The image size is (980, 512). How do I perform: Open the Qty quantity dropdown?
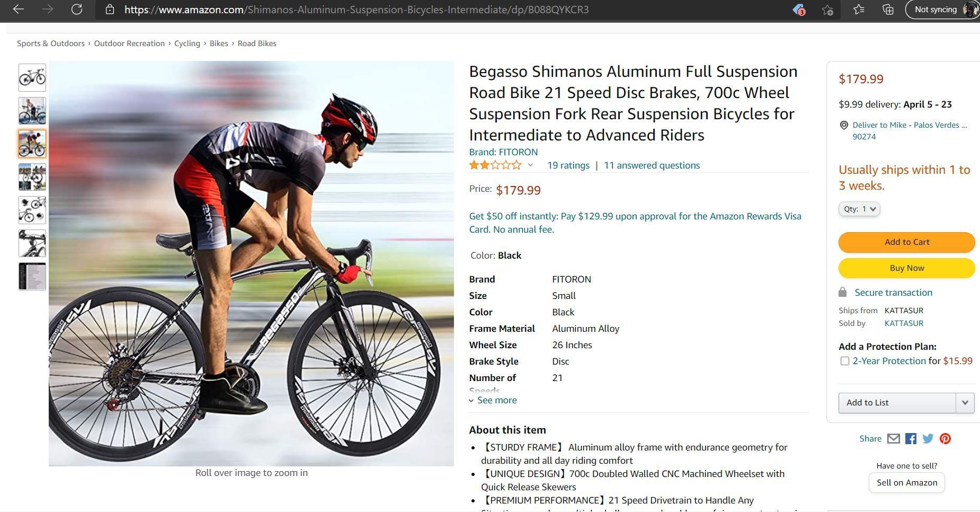click(x=859, y=209)
